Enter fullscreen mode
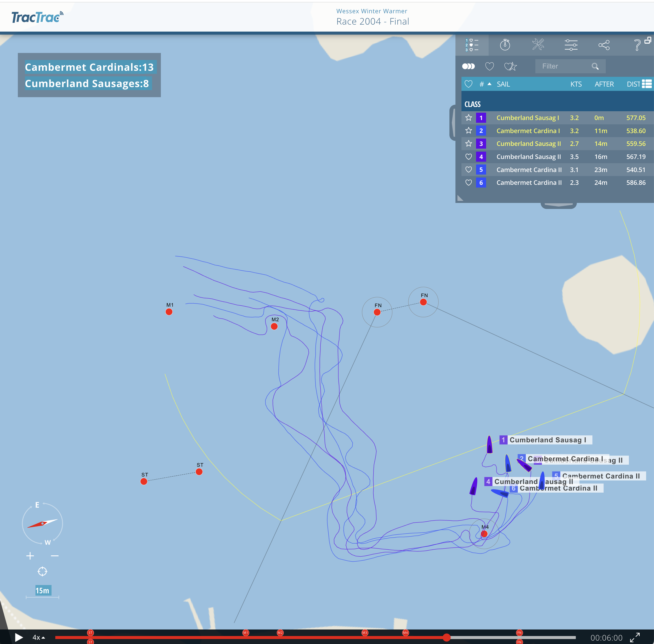This screenshot has width=654, height=644. coord(635,637)
